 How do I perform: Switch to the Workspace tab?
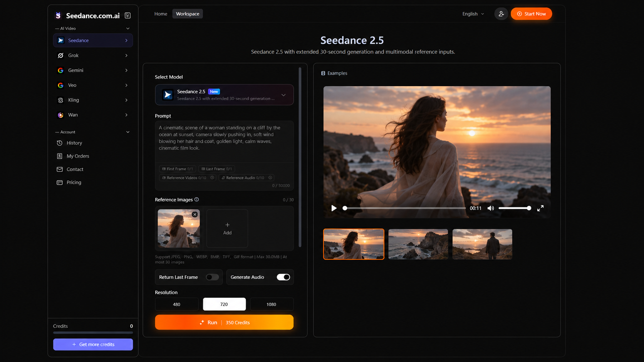tap(188, 14)
